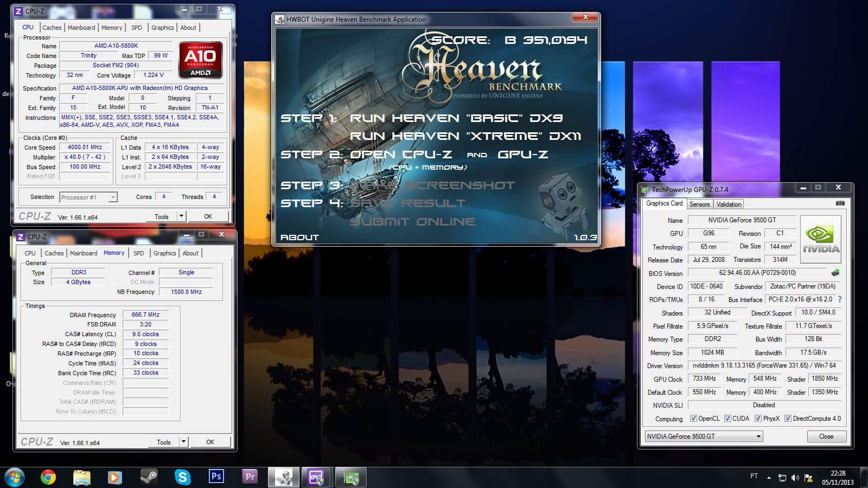Take GPU-Z screenshot with camera icon
The image size is (868, 488).
point(840,203)
